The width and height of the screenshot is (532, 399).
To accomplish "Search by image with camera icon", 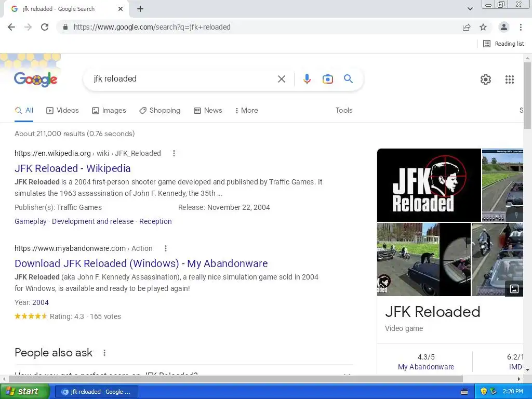I will 327,79.
